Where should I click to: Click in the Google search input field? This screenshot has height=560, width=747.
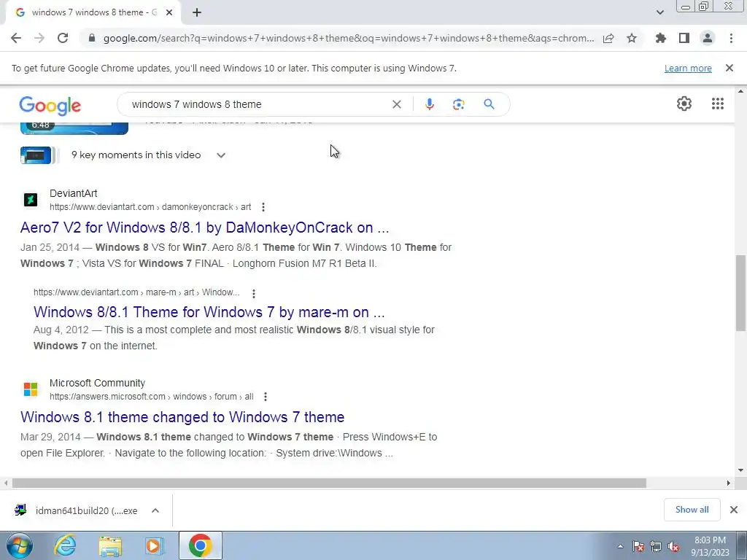258,104
